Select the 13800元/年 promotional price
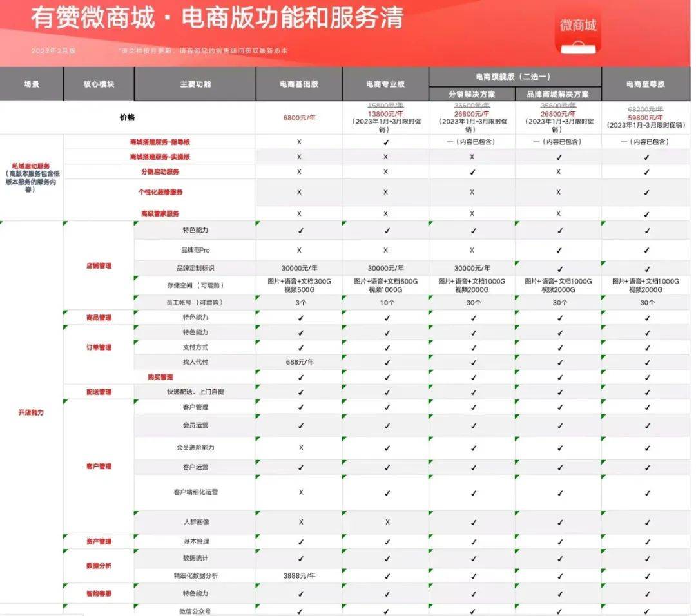The width and height of the screenshot is (696, 616). pyautogui.click(x=385, y=113)
